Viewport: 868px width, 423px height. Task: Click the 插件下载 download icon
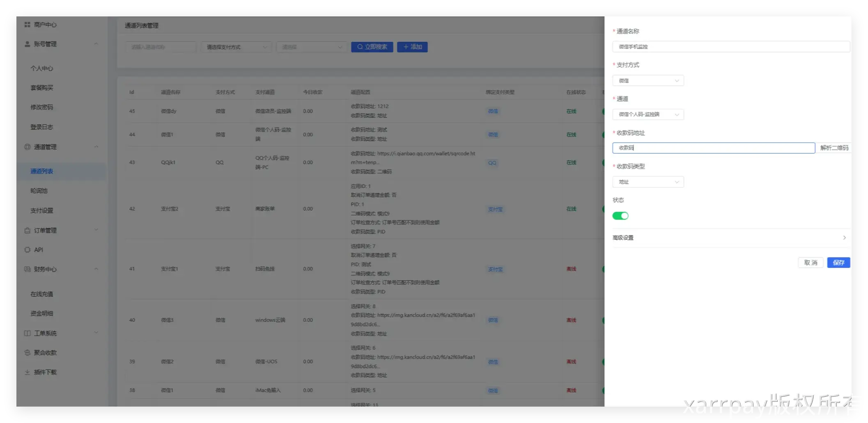(27, 372)
